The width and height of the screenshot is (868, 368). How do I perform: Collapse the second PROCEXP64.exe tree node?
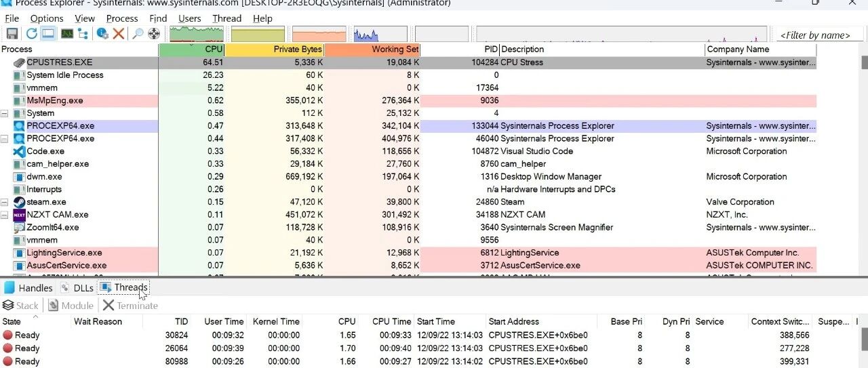pyautogui.click(x=5, y=139)
